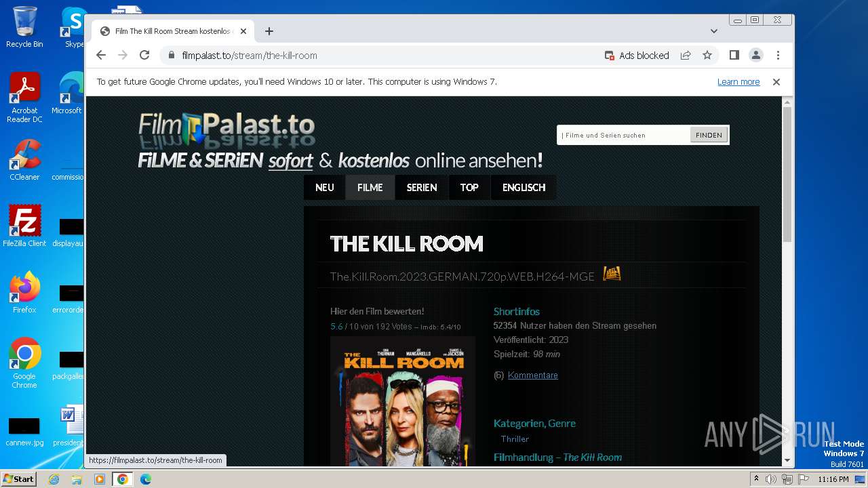Viewport: 868px width, 488px height.
Task: Switch to Chrome in the taskbar
Action: 123,479
